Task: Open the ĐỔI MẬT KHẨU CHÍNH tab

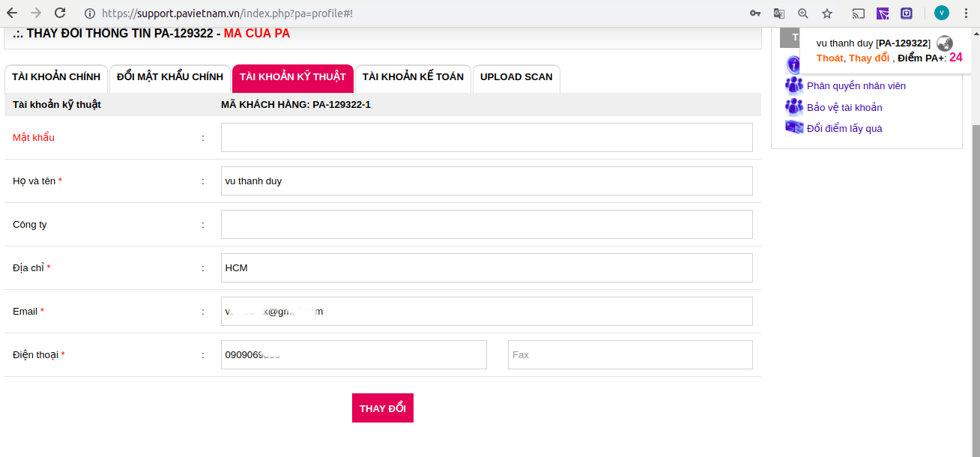Action: pyautogui.click(x=170, y=77)
